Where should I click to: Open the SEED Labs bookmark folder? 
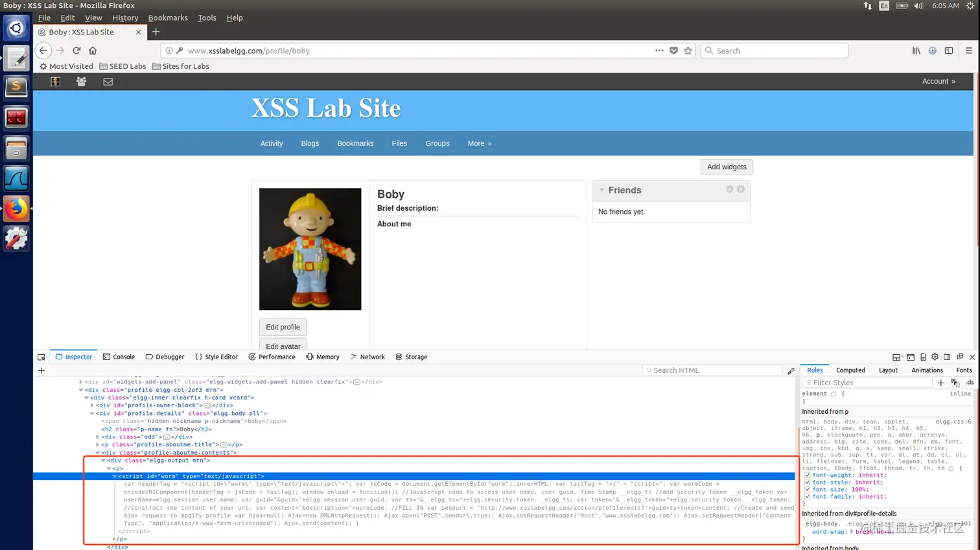(122, 66)
